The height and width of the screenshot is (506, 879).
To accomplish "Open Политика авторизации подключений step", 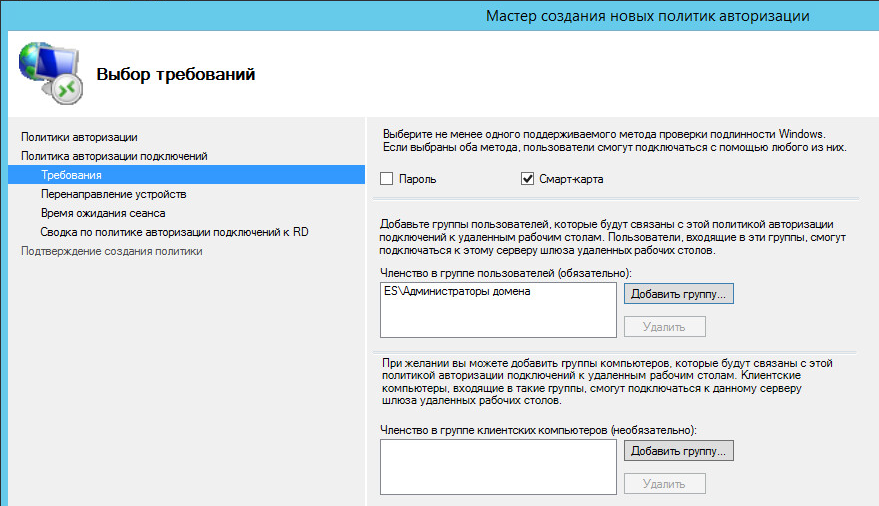I will click(x=114, y=156).
